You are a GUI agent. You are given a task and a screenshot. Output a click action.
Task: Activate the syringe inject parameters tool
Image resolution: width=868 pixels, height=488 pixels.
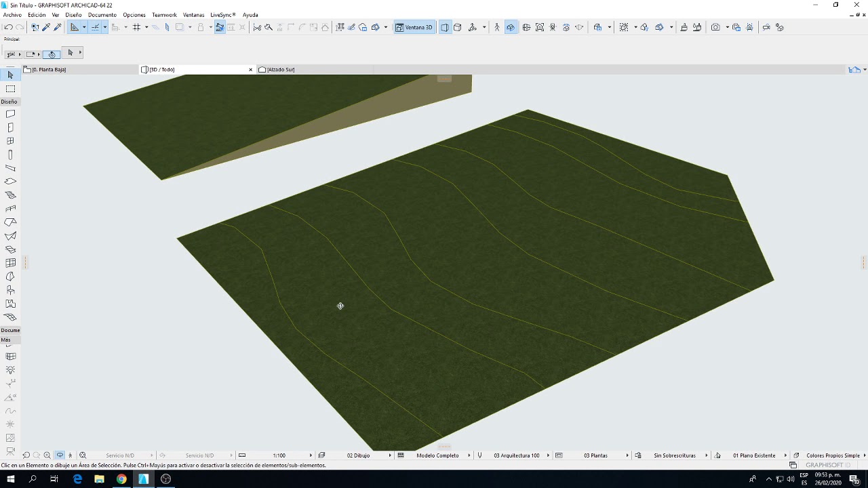pyautogui.click(x=58, y=27)
